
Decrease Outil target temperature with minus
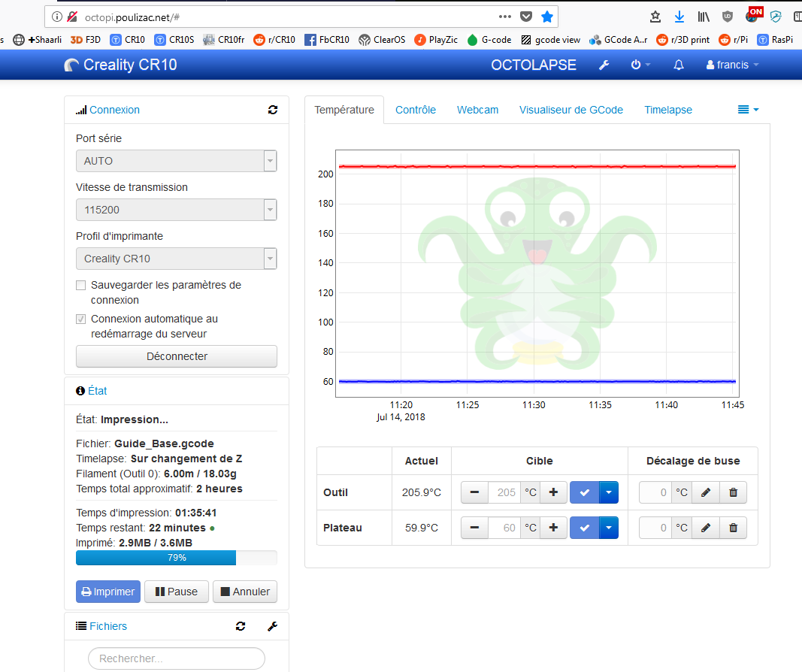click(474, 492)
